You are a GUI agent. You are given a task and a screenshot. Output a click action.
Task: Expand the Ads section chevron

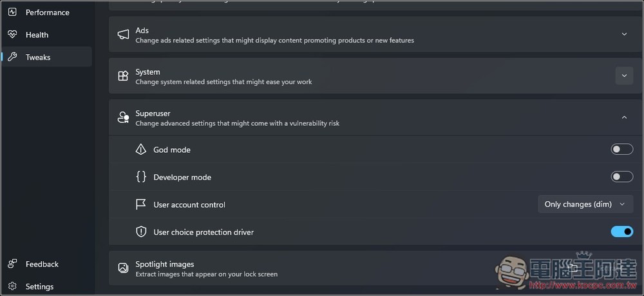(x=624, y=34)
